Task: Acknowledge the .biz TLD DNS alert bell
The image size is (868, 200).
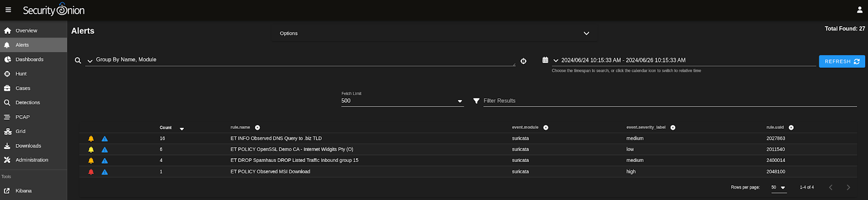Action: [91, 139]
